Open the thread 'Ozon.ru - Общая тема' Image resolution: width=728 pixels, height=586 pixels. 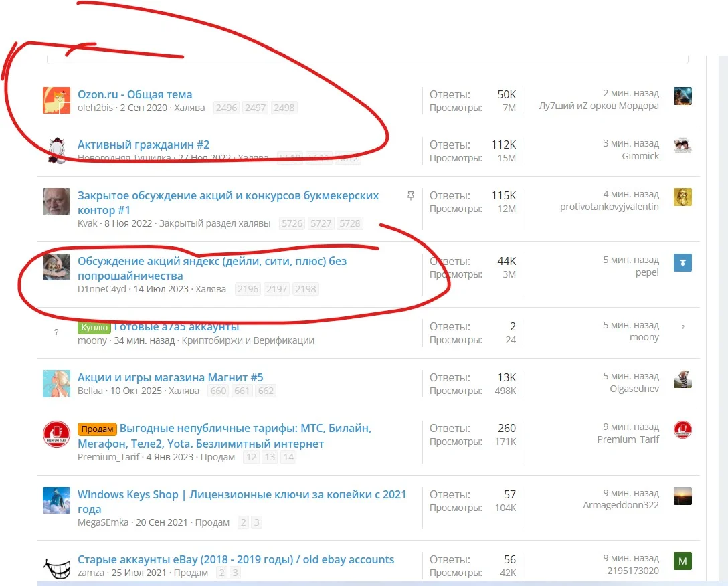[134, 94]
